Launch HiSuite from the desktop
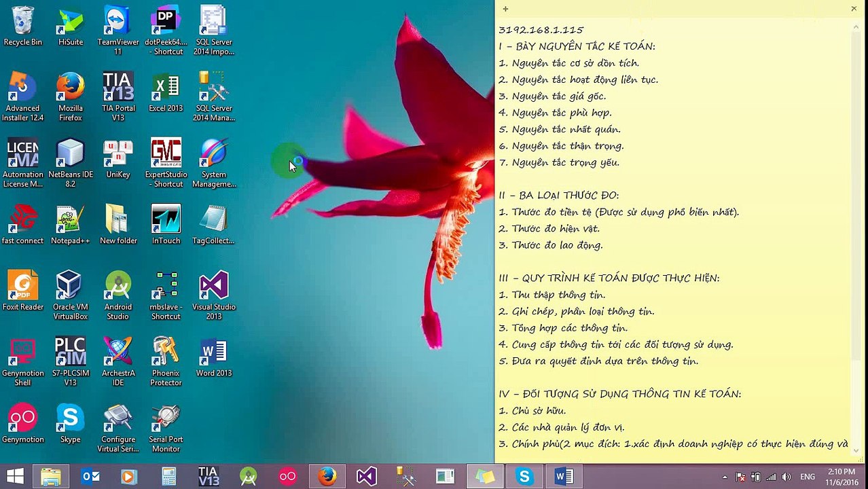The height and width of the screenshot is (489, 868). 71,26
